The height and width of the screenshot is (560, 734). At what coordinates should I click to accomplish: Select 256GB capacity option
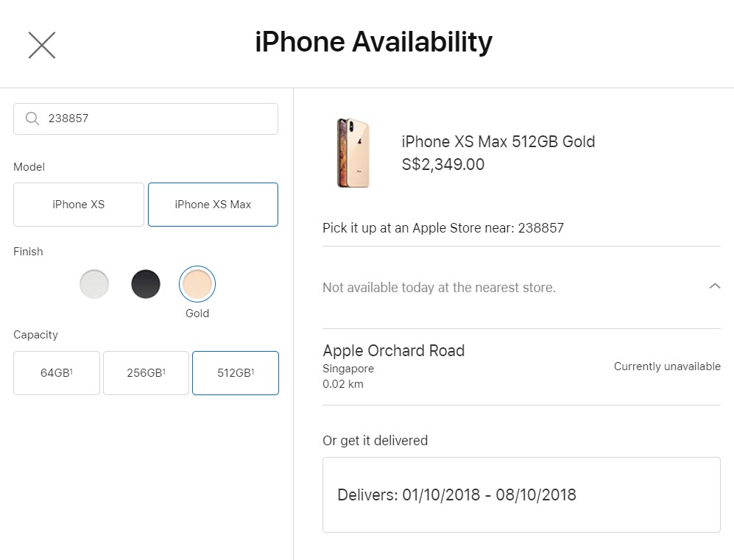pyautogui.click(x=146, y=373)
